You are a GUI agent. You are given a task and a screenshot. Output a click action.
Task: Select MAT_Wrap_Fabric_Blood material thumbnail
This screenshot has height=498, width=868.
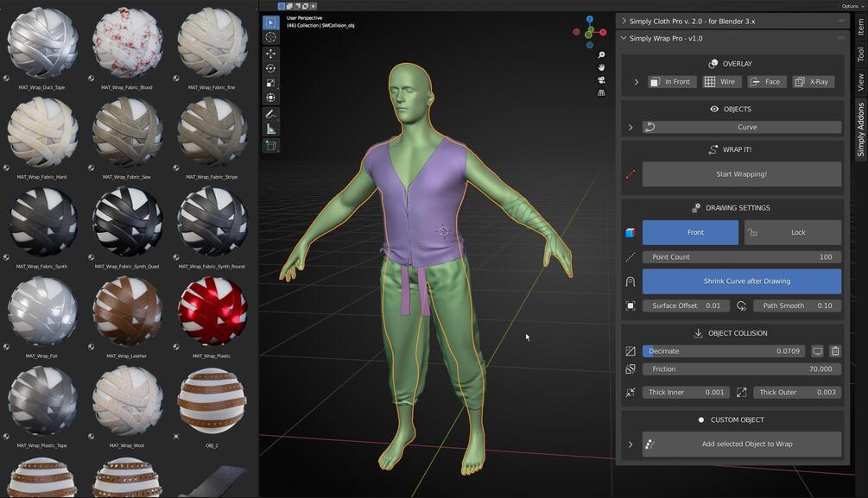click(x=127, y=43)
